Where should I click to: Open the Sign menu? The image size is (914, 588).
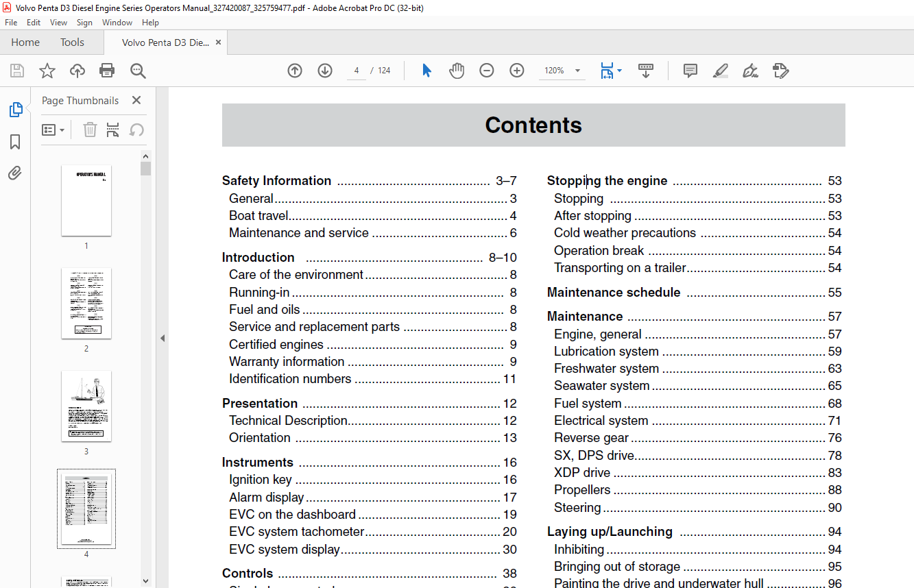click(x=84, y=23)
